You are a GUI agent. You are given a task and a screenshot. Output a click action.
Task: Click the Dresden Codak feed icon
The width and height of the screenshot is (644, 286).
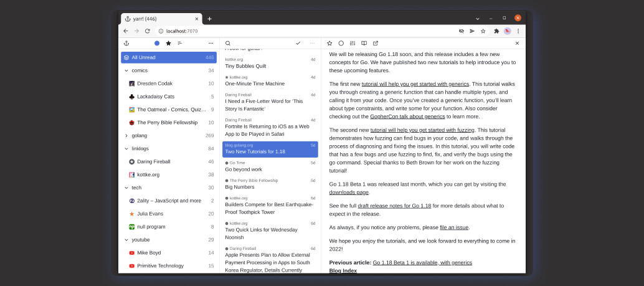click(132, 83)
